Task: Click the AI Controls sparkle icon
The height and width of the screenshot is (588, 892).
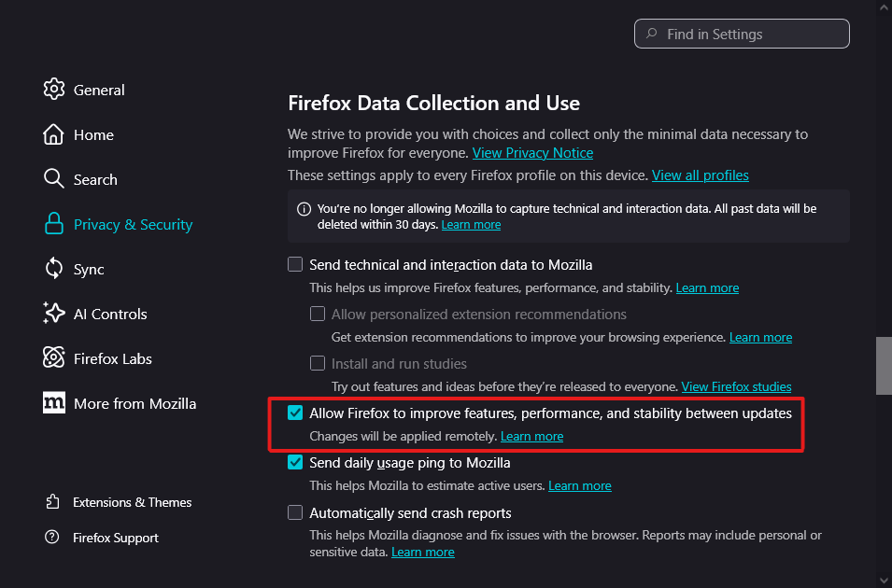Action: click(54, 314)
